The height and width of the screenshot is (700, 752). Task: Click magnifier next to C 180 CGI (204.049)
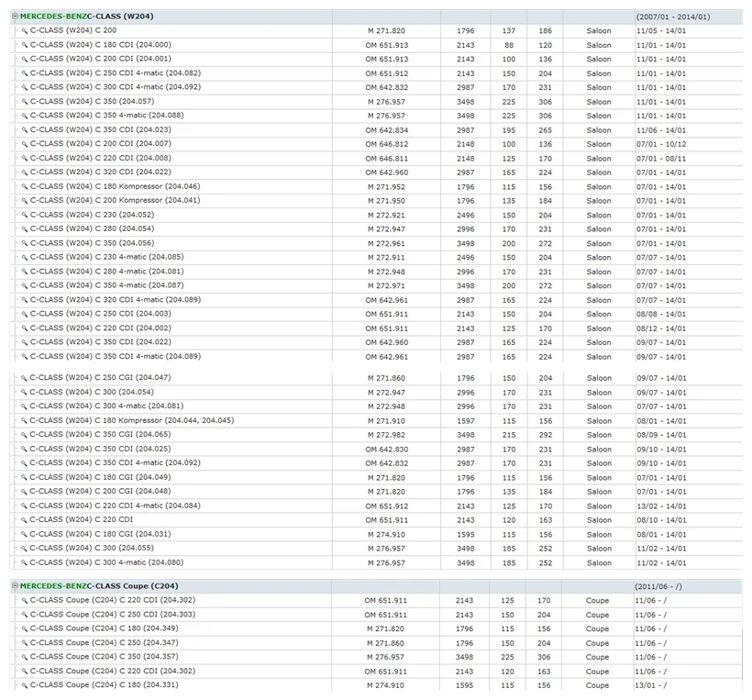[24, 477]
